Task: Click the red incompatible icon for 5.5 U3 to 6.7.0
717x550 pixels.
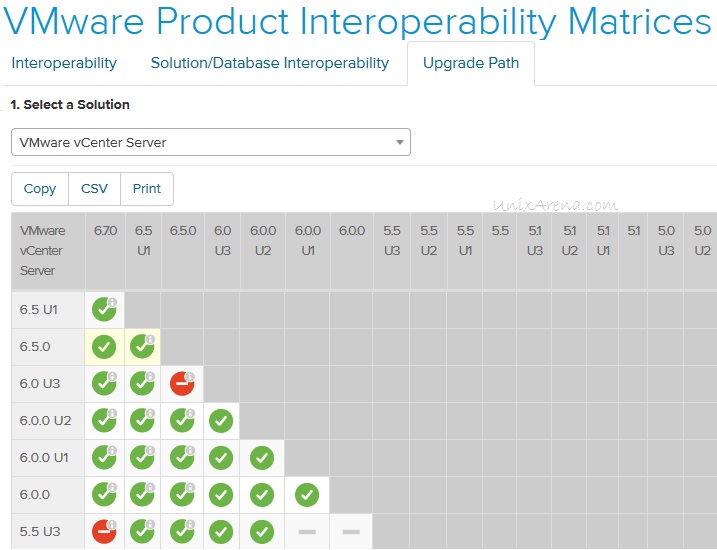Action: point(104,532)
